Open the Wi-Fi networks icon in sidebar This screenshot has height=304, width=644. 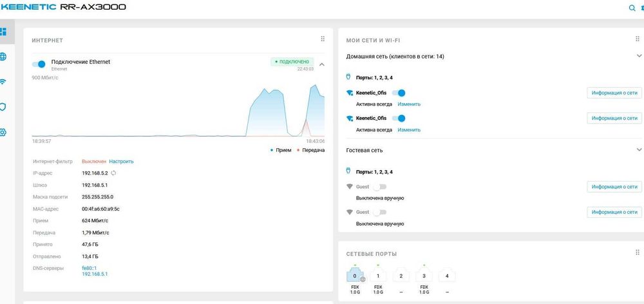3,82
